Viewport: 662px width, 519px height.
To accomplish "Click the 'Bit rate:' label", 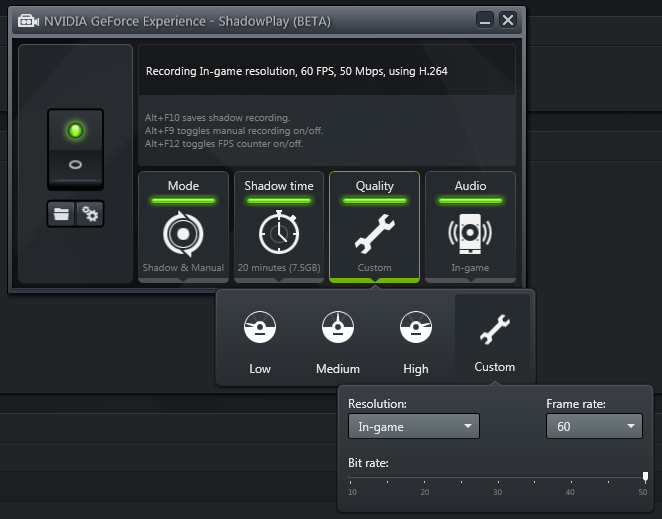I will tap(368, 463).
